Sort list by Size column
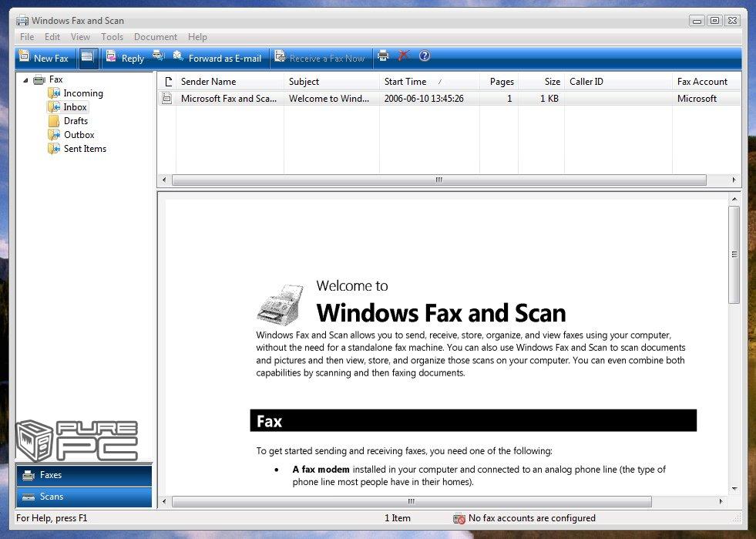Image resolution: width=756 pixels, height=539 pixels. coord(542,82)
